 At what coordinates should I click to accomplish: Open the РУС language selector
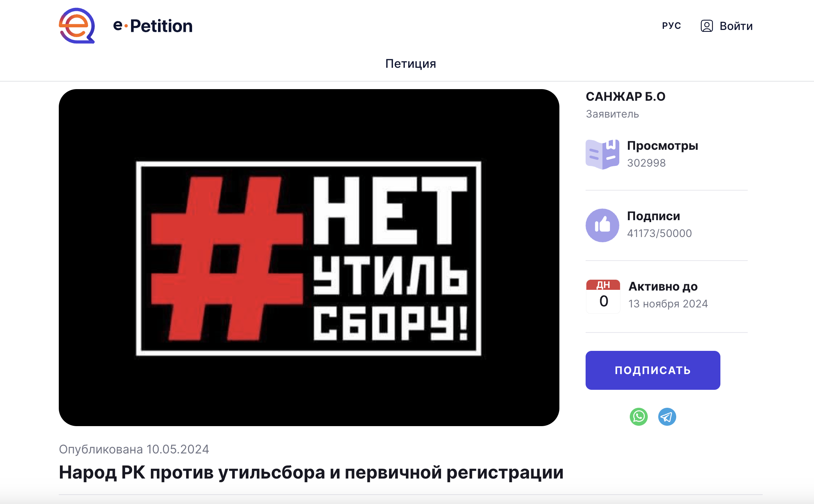pos(672,26)
